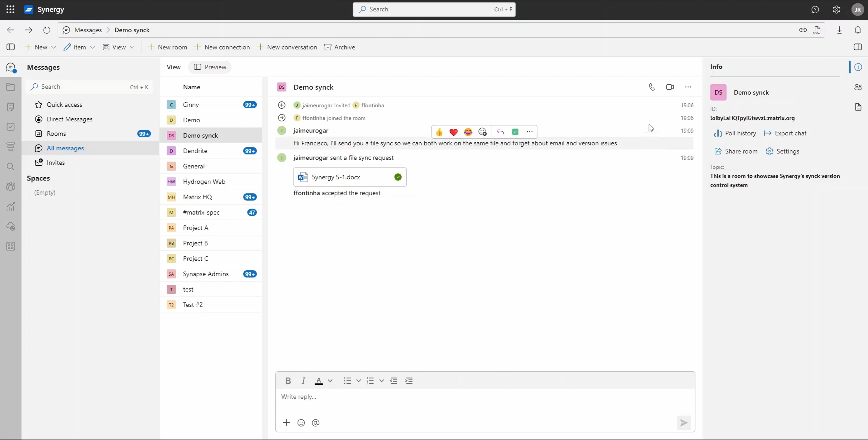Click the New connection button
The height and width of the screenshot is (440, 868).
pyautogui.click(x=222, y=47)
